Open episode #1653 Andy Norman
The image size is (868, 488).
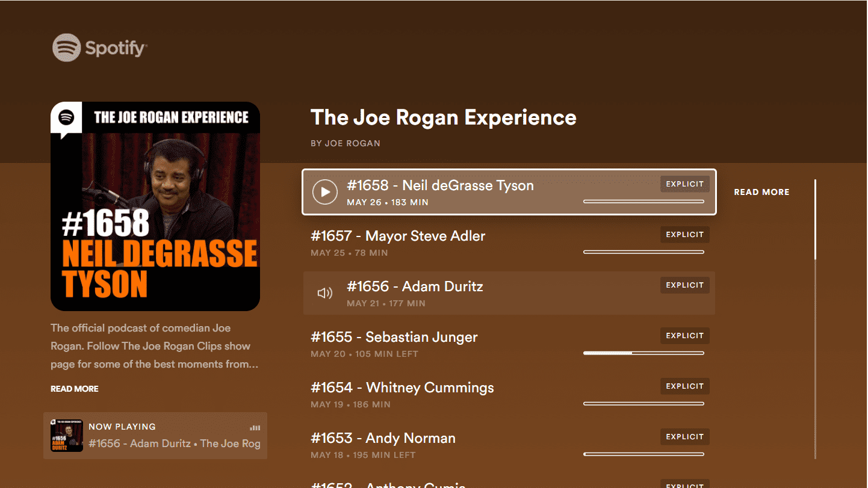pos(383,438)
